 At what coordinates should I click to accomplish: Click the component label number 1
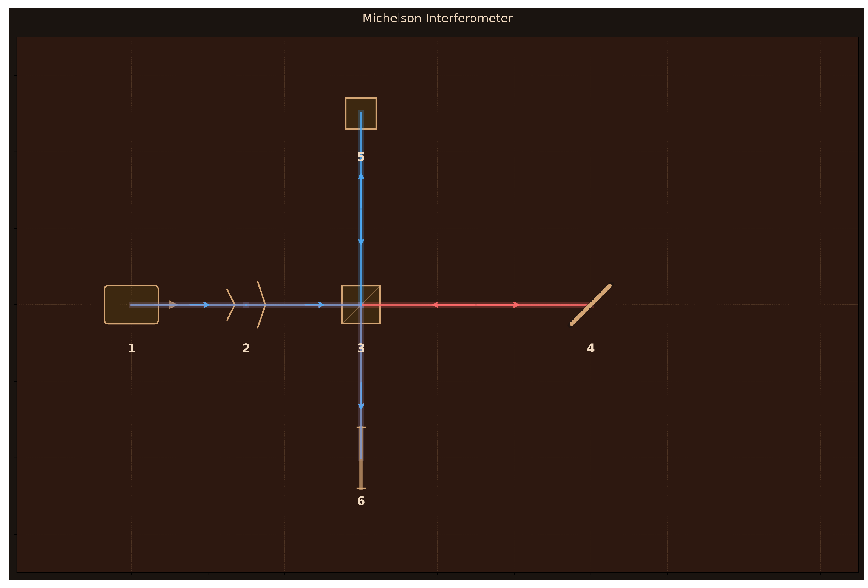(x=131, y=348)
